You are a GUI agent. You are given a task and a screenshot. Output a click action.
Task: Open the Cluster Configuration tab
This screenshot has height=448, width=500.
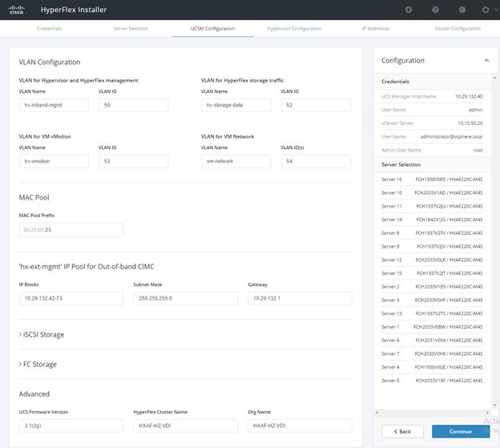point(458,28)
